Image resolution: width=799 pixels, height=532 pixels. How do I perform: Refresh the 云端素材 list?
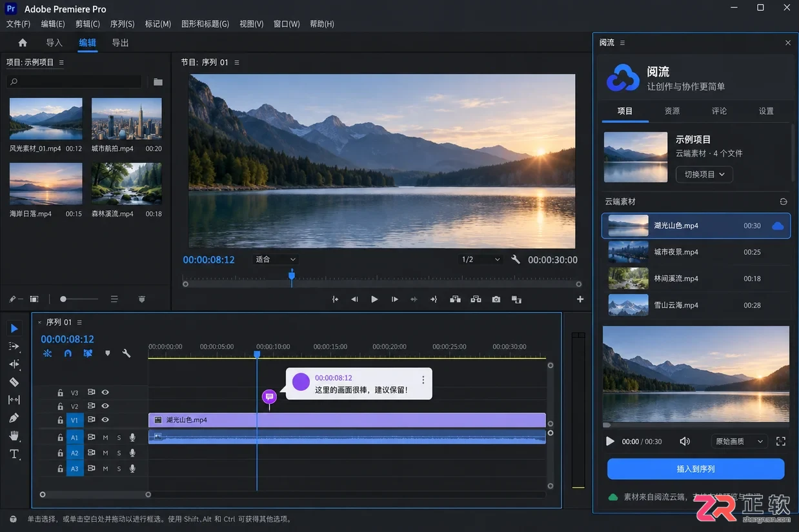(x=784, y=202)
